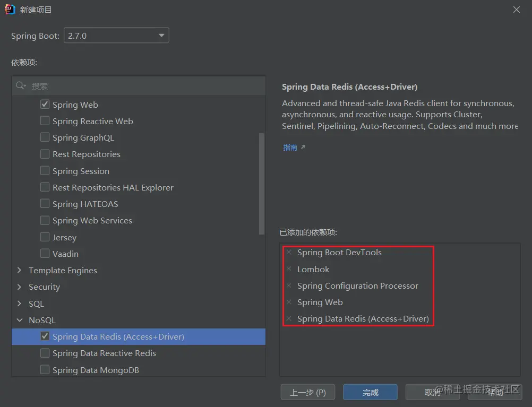Expand the Security category
Image resolution: width=532 pixels, height=407 pixels.
19,287
